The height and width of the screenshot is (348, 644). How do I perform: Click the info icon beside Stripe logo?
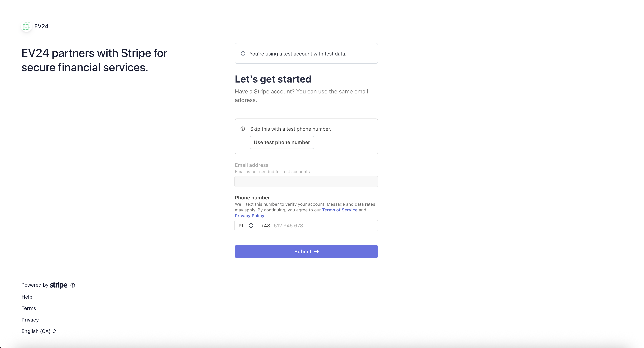click(72, 285)
